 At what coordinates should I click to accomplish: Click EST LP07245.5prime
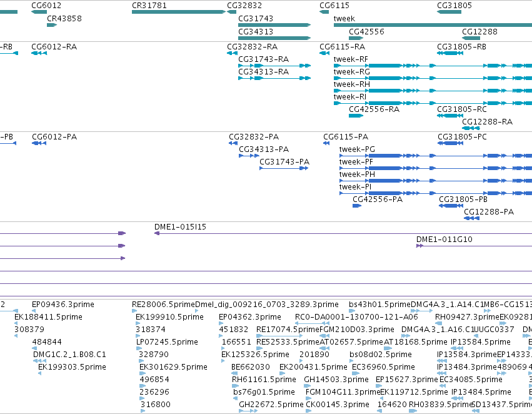[x=167, y=343]
